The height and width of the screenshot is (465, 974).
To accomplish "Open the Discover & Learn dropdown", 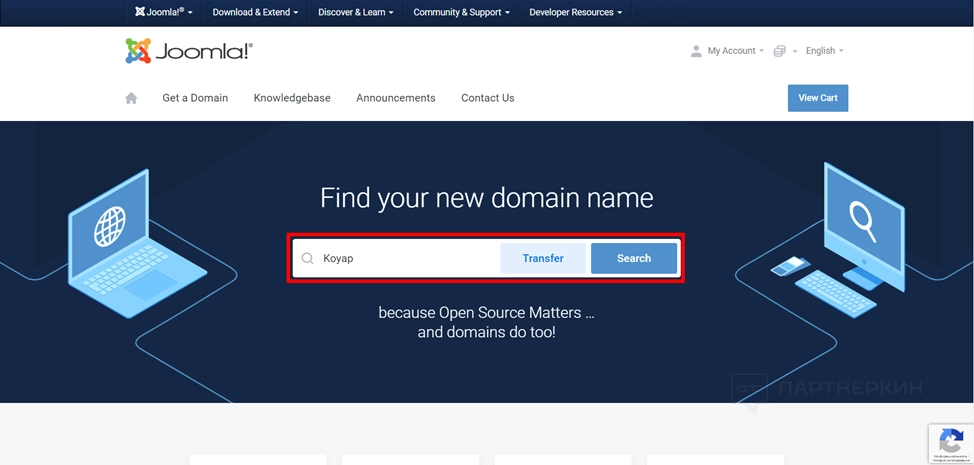I will click(355, 13).
